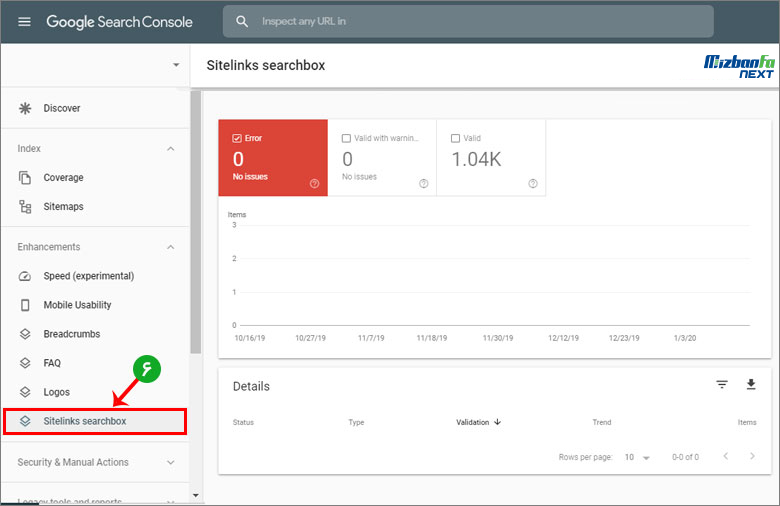The width and height of the screenshot is (780, 506).
Task: Click the 10/16/19 chart date label
Action: click(x=250, y=338)
